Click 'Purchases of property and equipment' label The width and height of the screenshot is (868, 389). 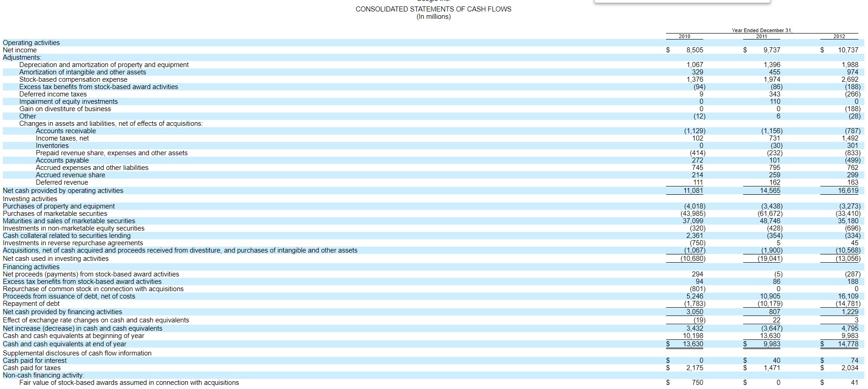tap(59, 206)
